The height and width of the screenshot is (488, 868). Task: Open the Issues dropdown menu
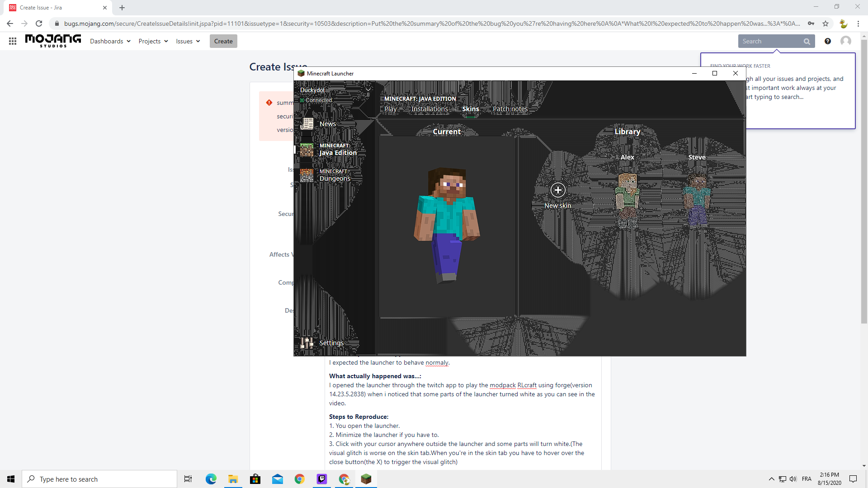coord(188,41)
